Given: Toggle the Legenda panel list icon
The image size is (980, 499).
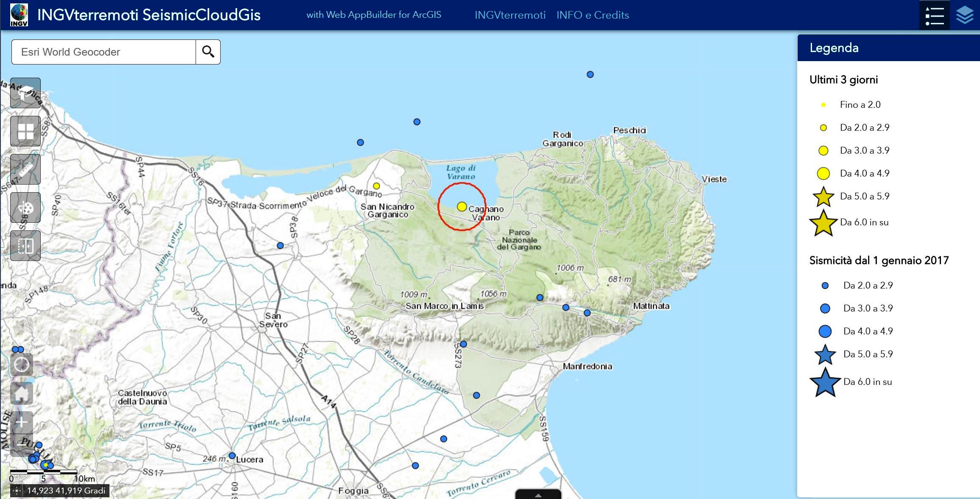Looking at the screenshot, I should pyautogui.click(x=935, y=15).
